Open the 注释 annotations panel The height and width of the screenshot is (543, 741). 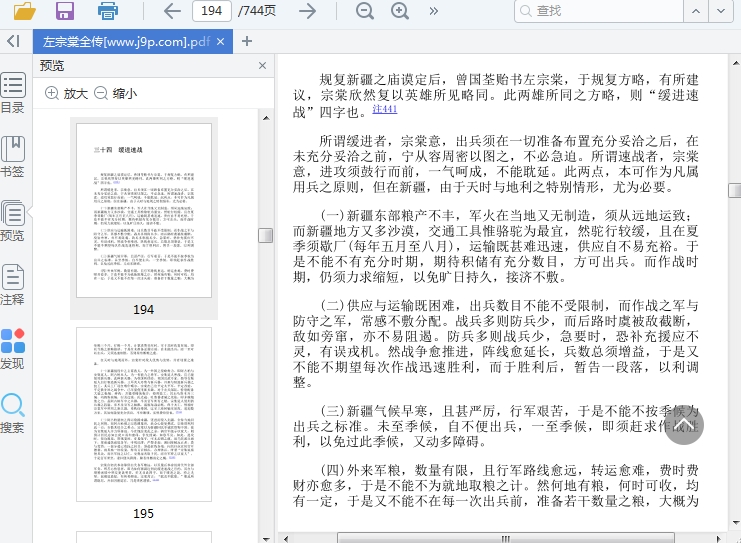[13, 285]
